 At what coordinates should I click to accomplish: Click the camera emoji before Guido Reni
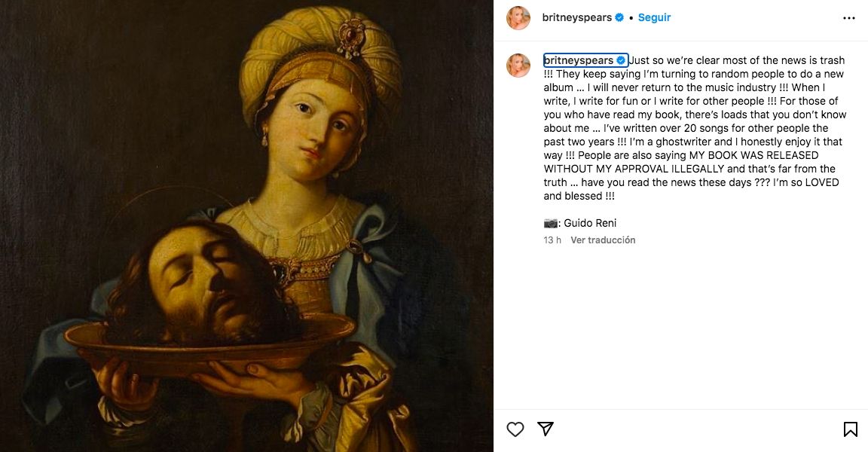[552, 223]
